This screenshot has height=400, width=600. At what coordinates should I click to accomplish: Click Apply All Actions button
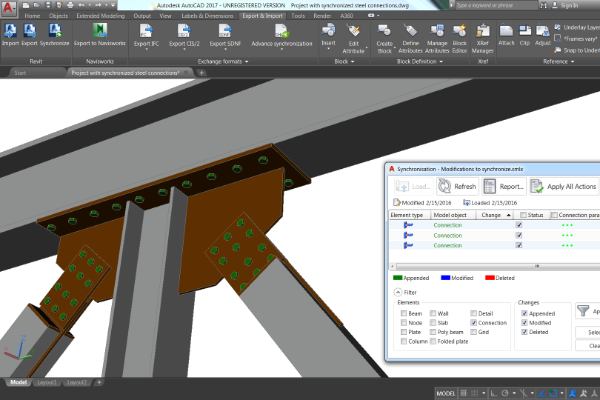point(564,186)
